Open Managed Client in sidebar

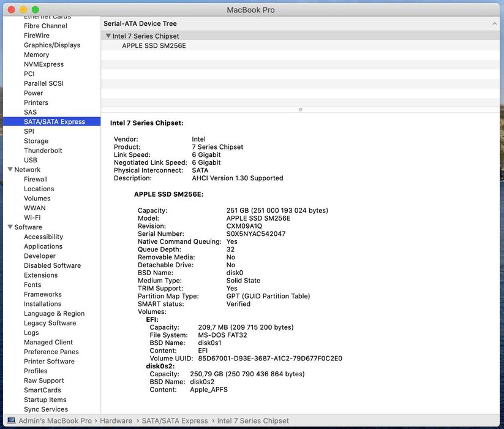(x=48, y=342)
